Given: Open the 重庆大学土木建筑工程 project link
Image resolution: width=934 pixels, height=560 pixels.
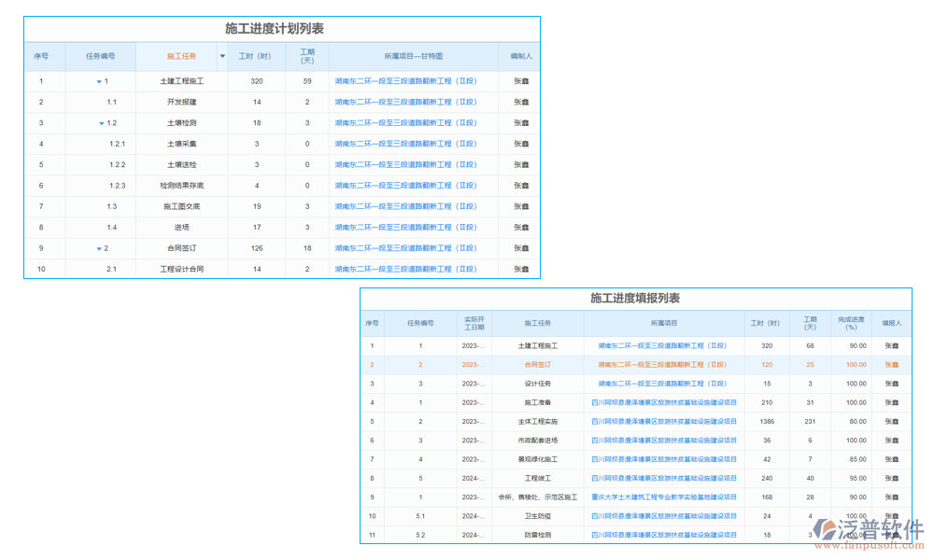Looking at the screenshot, I should click(664, 497).
